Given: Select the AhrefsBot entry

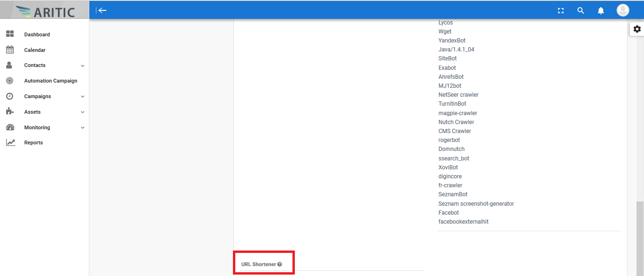Looking at the screenshot, I should click(x=451, y=77).
